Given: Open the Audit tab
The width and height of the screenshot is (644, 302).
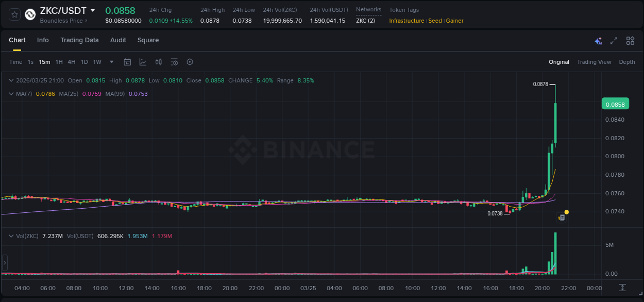Looking at the screenshot, I should pyautogui.click(x=118, y=40).
